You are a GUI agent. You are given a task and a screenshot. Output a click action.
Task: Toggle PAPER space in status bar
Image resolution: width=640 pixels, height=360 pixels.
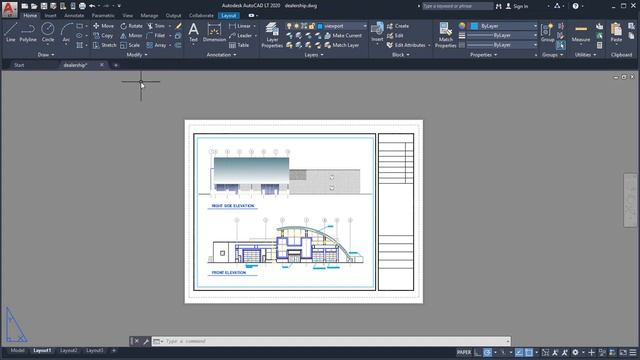[464, 352]
